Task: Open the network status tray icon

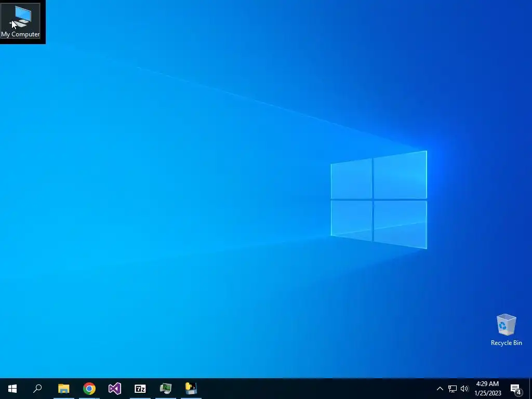Action: [453, 389]
